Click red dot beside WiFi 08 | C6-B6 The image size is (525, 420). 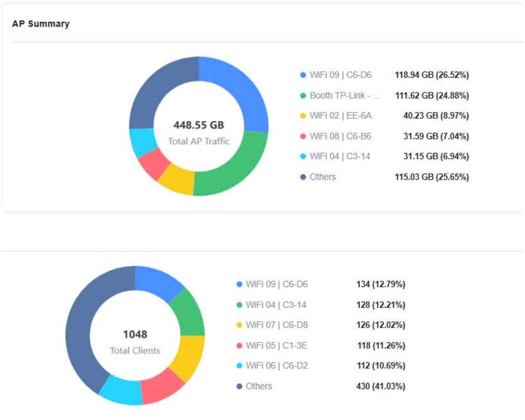303,136
